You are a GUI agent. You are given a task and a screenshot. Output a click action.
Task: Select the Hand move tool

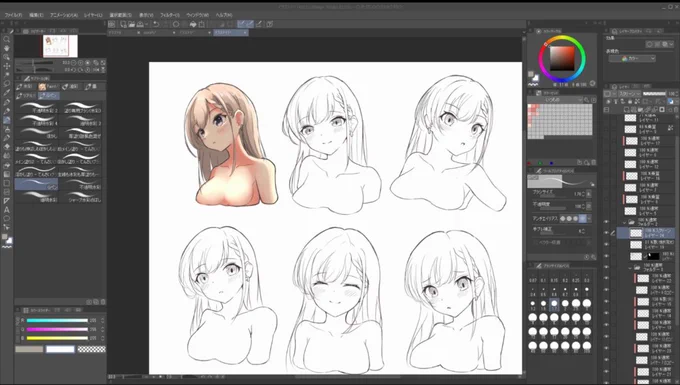click(x=7, y=48)
